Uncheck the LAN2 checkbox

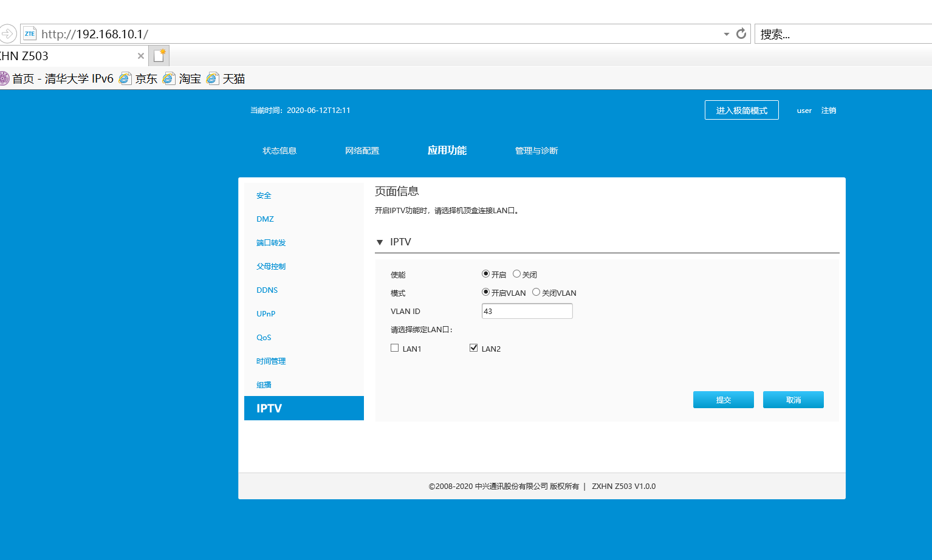[x=474, y=348]
